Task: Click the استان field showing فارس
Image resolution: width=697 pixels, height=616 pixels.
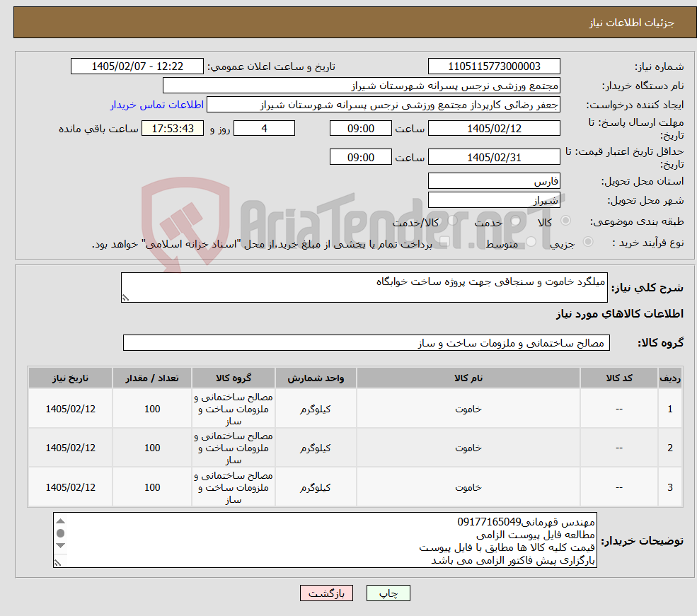Action: (494, 181)
